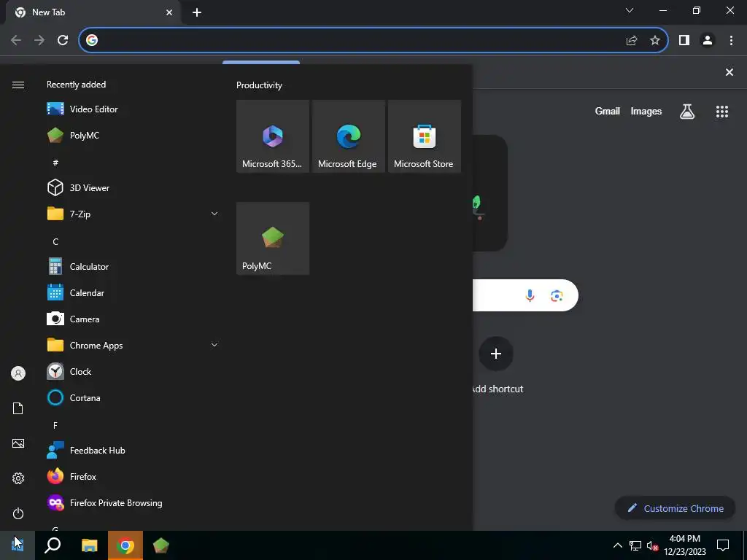Viewport: 747px width, 560px height.
Task: Open the Microsoft Store tile
Action: (425, 136)
